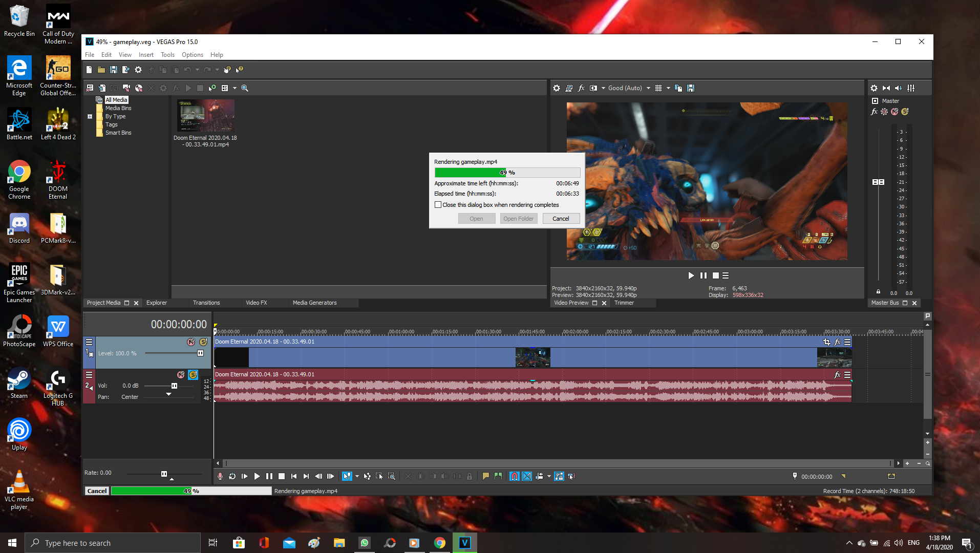The width and height of the screenshot is (980, 553).
Task: Toggle split screen view in preview
Action: tap(593, 88)
